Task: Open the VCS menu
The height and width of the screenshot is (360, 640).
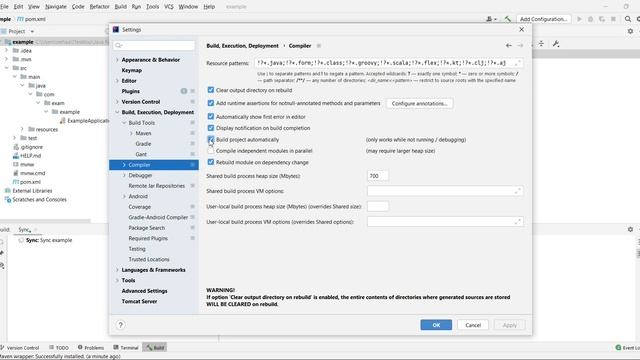Action: 169,7
